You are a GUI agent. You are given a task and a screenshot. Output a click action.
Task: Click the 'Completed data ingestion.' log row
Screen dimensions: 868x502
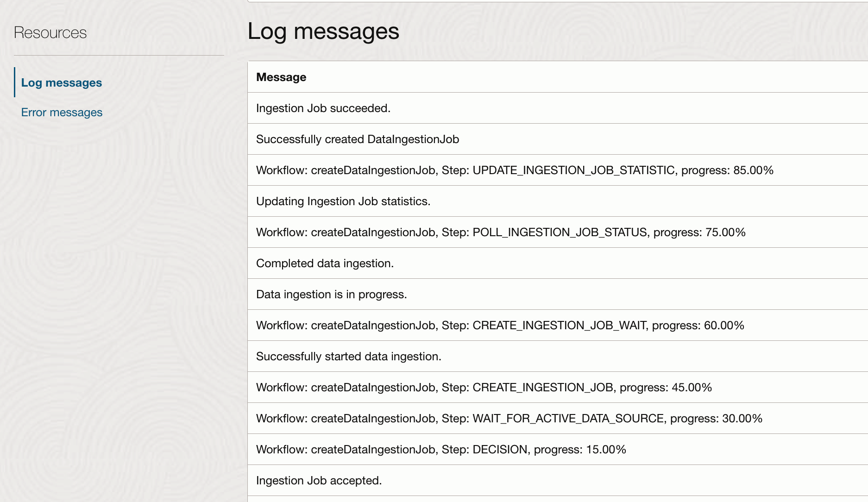[325, 264]
